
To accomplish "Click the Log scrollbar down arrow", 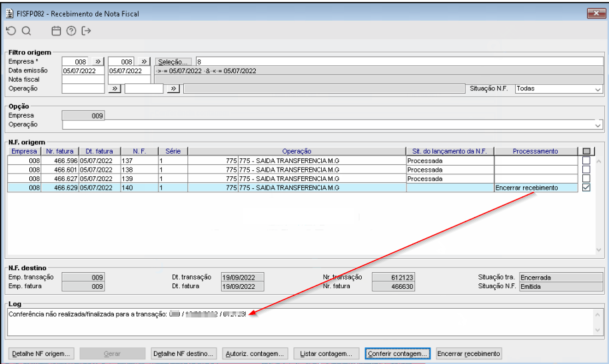I will coord(598,330).
